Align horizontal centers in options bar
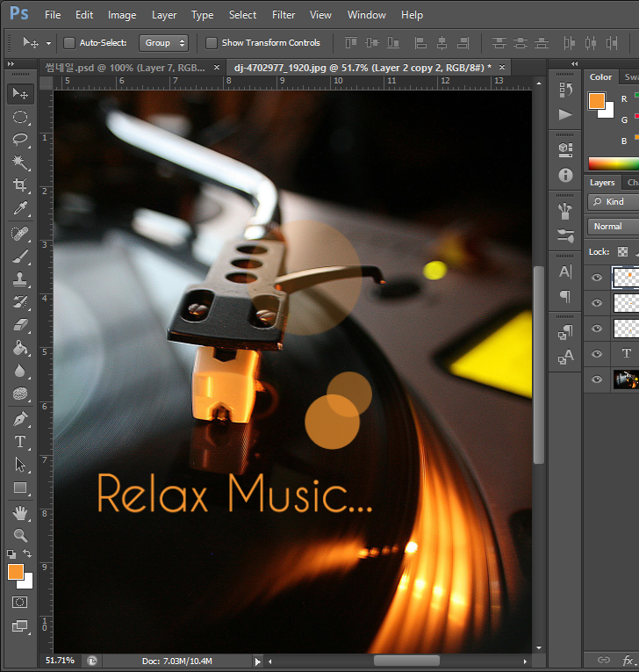This screenshot has width=639, height=672. [442, 43]
